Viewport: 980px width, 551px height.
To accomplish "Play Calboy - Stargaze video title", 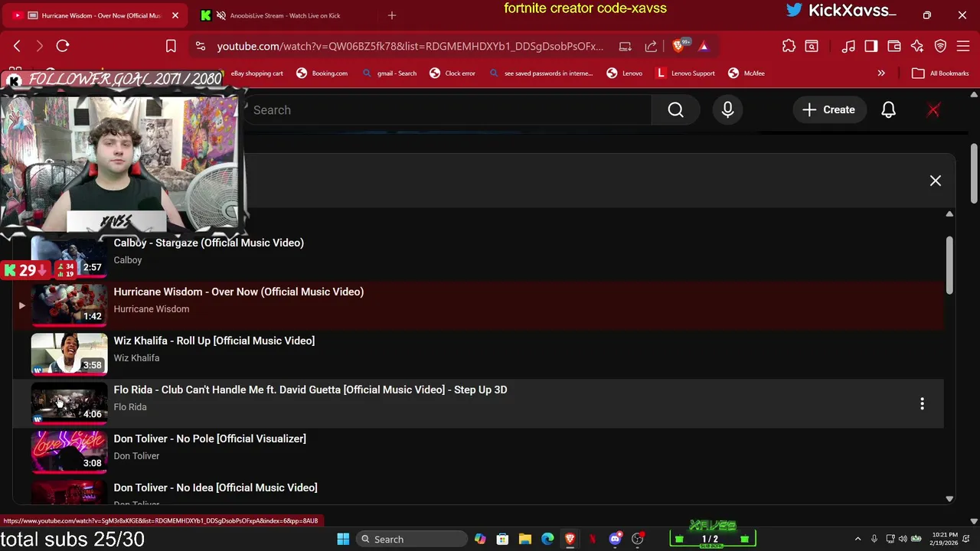I will 208,243.
